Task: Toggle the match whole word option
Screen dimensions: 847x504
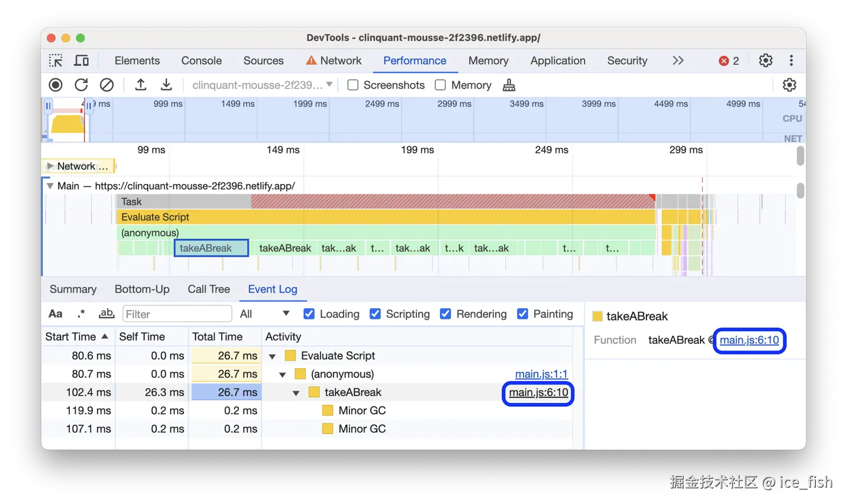Action: (x=106, y=314)
